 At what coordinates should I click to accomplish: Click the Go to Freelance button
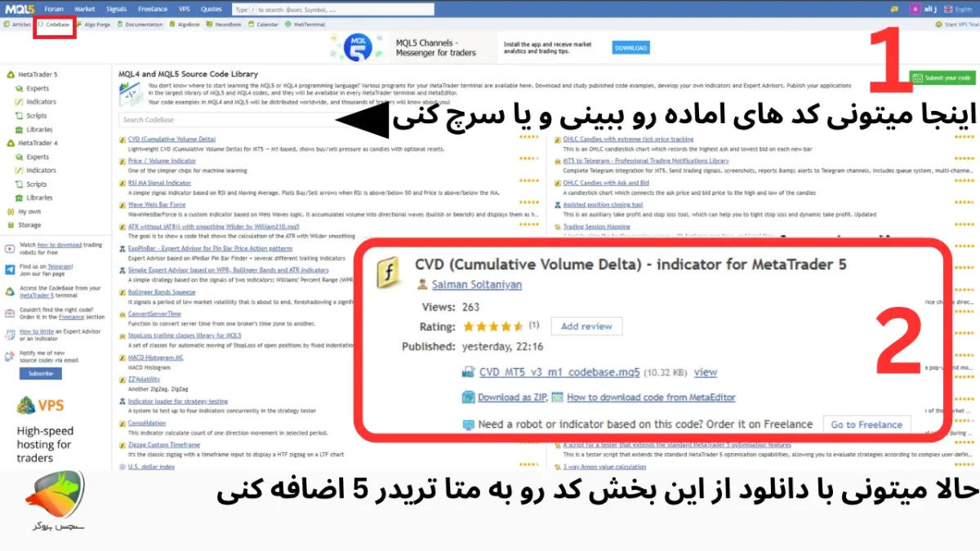click(x=866, y=424)
